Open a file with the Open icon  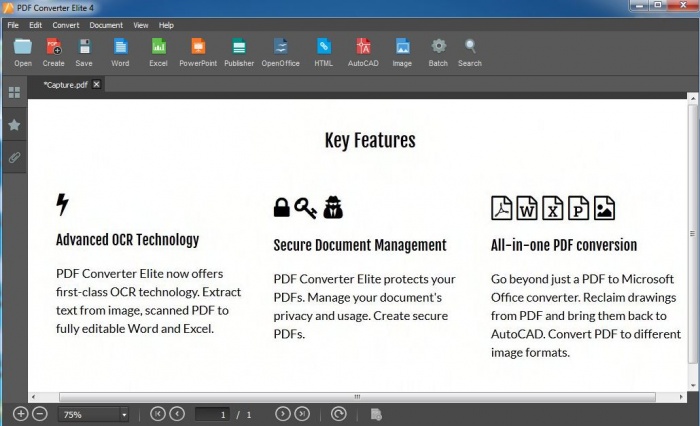23,52
